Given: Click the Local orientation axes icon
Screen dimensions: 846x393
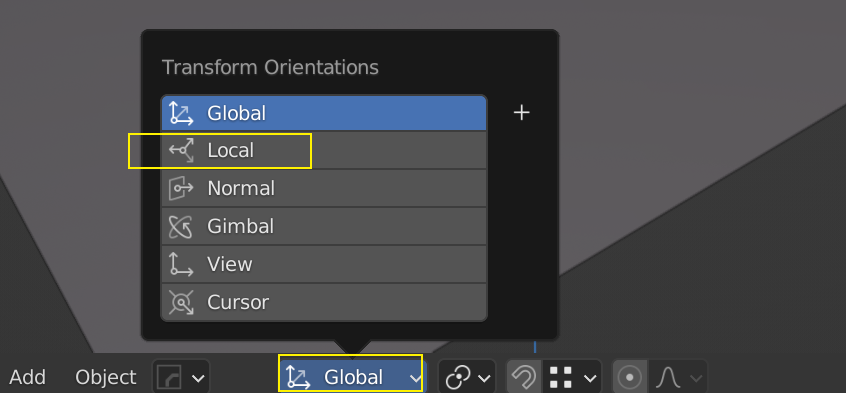Looking at the screenshot, I should [181, 151].
